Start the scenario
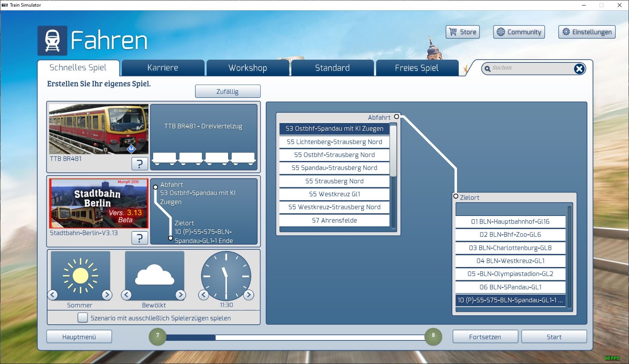This screenshot has height=364, width=629. pyautogui.click(x=554, y=337)
